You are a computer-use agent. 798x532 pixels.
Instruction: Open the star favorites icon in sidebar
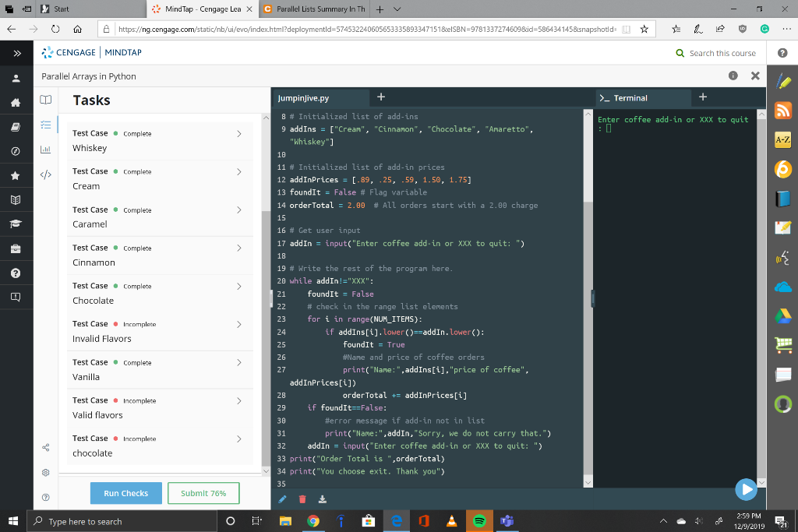(x=16, y=175)
